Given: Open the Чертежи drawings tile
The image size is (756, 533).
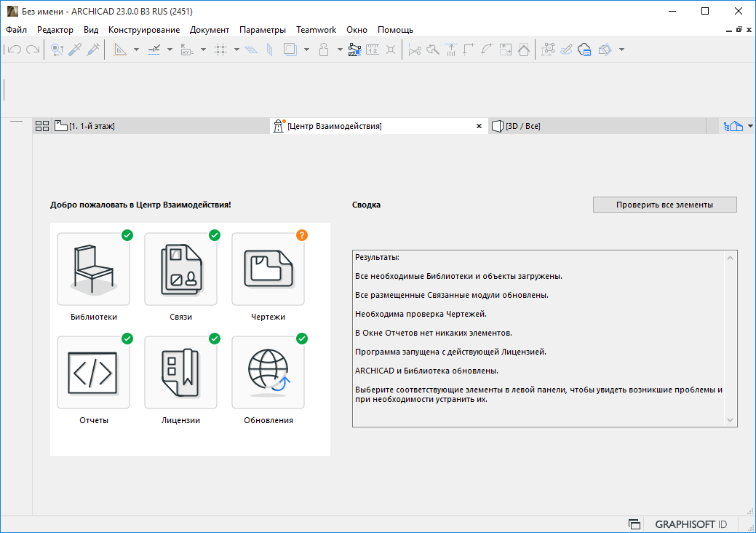Looking at the screenshot, I should [x=268, y=269].
